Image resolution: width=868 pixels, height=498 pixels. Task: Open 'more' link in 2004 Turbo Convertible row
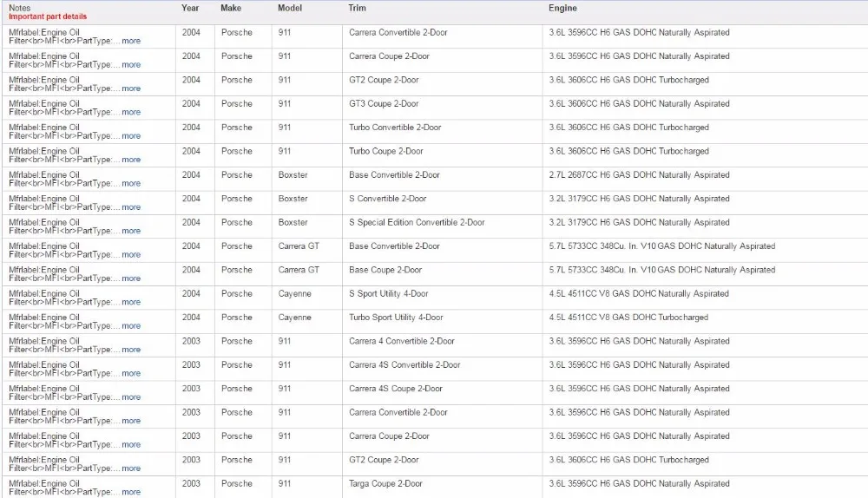pyautogui.click(x=131, y=136)
